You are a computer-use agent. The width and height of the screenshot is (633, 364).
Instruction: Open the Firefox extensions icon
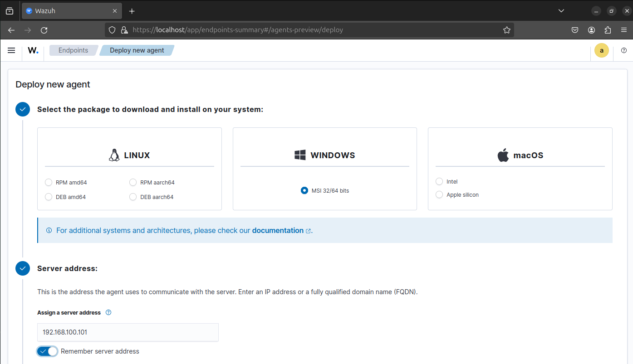pos(608,30)
